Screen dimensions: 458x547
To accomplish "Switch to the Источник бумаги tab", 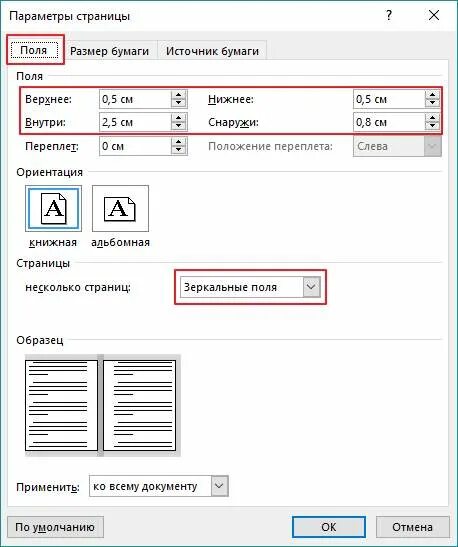I will [212, 51].
